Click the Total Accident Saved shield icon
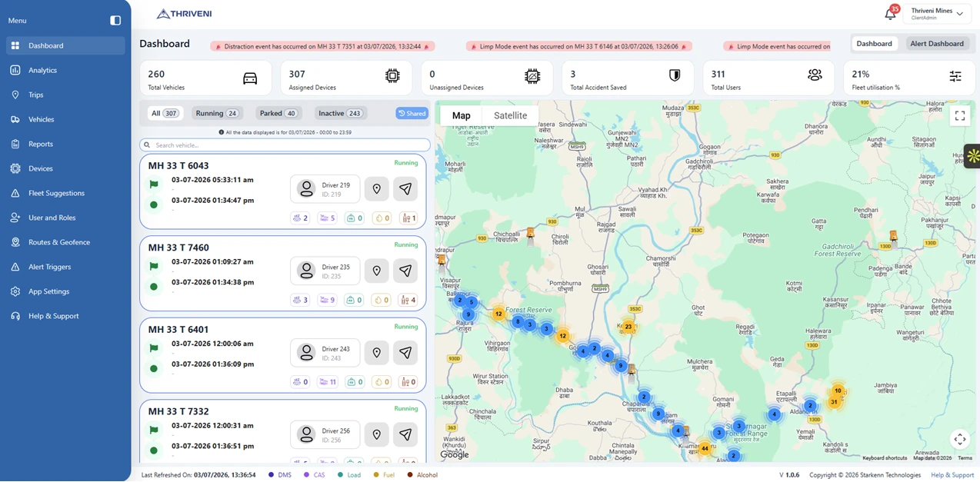Screen dimensions: 980x482 [675, 75]
